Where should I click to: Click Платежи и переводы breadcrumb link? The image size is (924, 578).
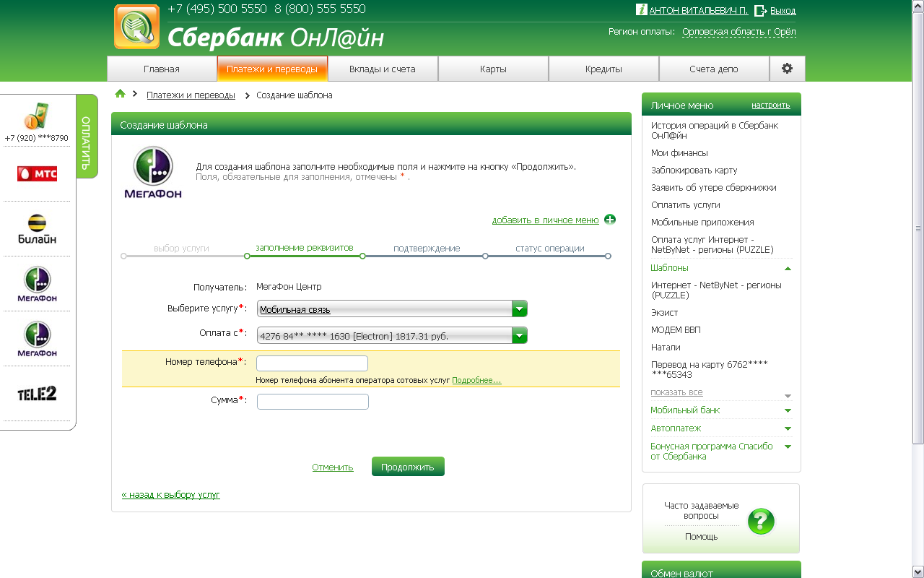(x=191, y=95)
